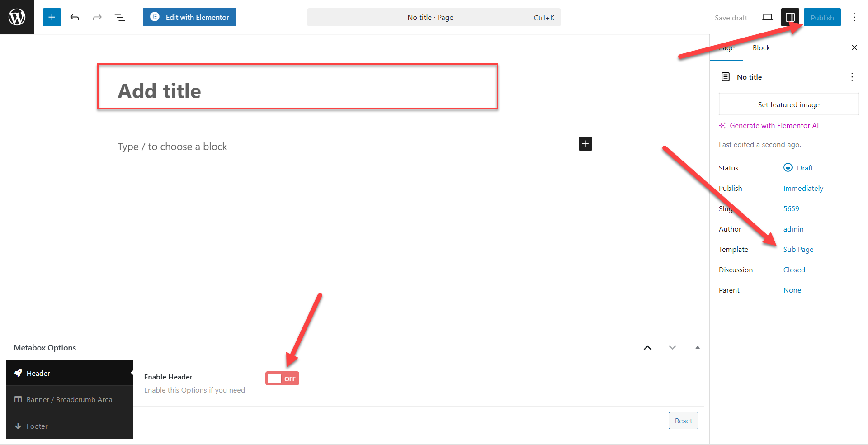
Task: Collapse Metabox Options with triangle toggle
Action: tap(697, 347)
